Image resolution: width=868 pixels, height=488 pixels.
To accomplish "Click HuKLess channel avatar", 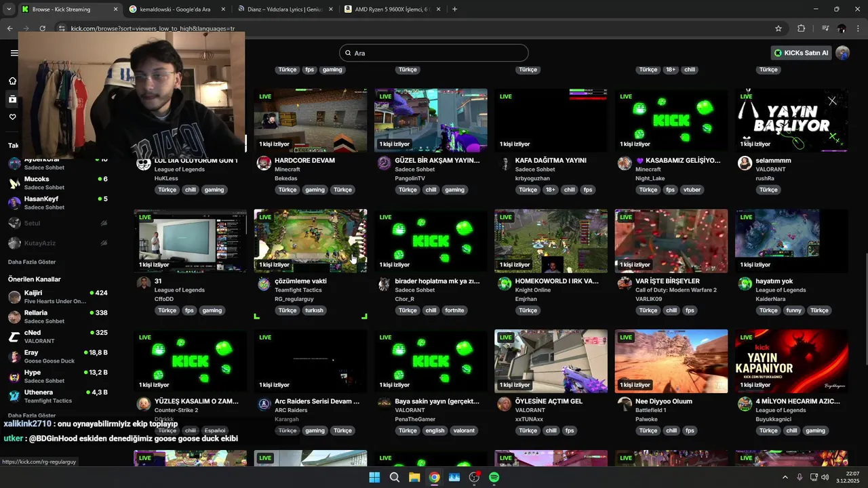I will coord(143,163).
